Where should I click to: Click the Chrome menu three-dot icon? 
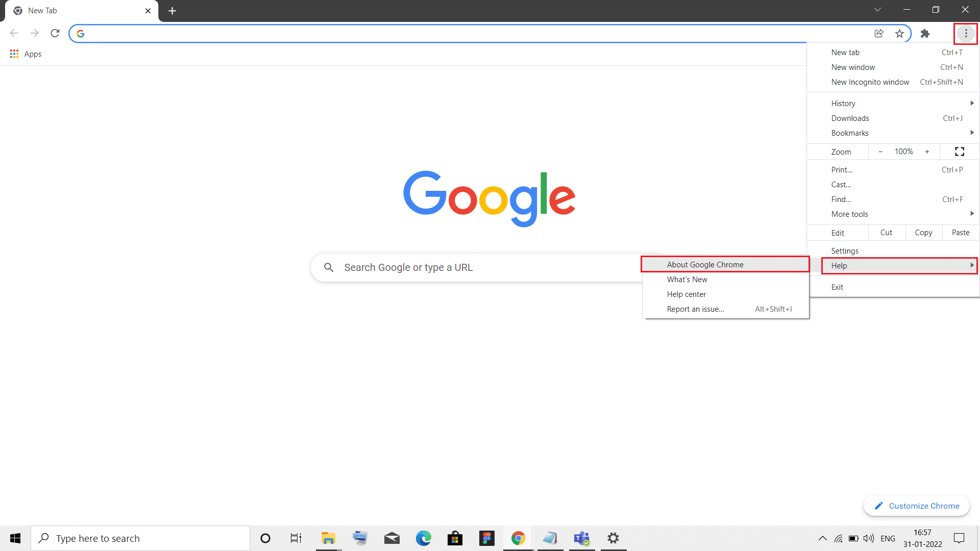pos(966,33)
